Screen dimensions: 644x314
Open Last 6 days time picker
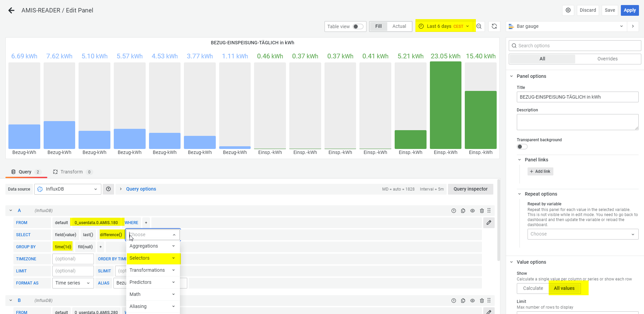click(444, 26)
